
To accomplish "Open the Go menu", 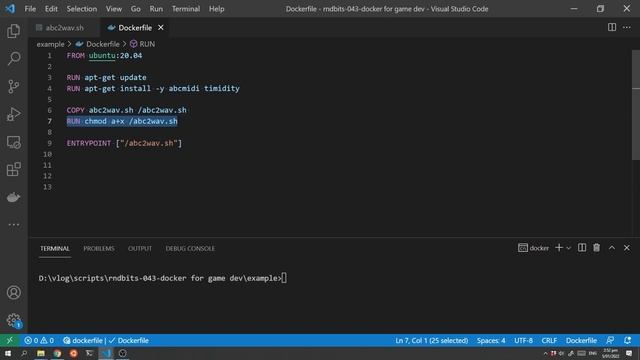I will click(136, 9).
